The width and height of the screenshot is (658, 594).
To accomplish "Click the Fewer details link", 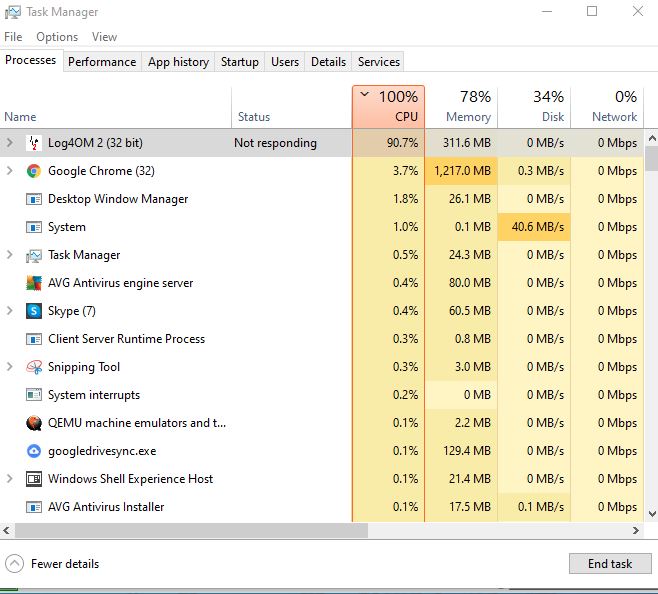I will pyautogui.click(x=65, y=564).
